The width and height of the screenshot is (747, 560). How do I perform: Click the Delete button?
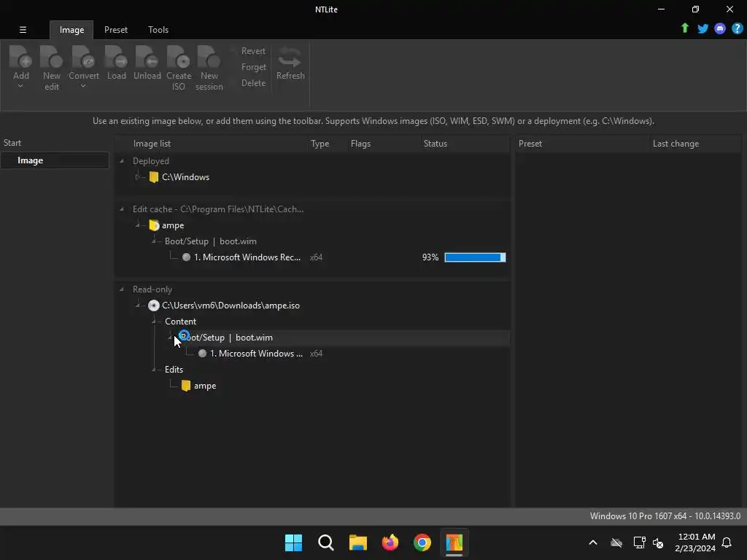(x=253, y=83)
